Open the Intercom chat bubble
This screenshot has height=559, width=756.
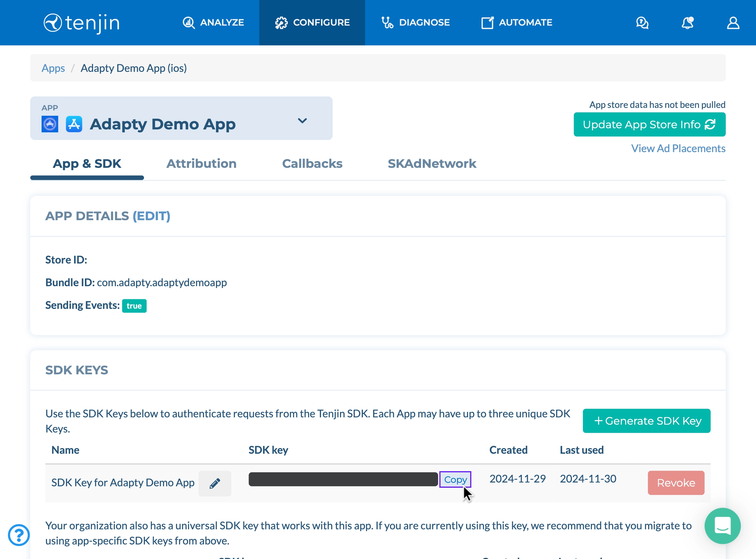(722, 526)
